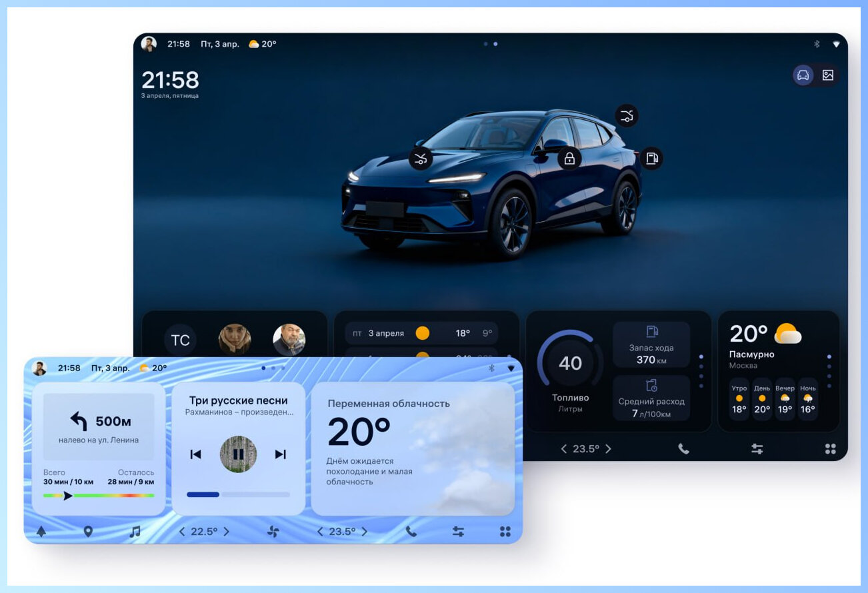Open the phone in the dark screen dock
The image size is (868, 593).
pos(683,449)
